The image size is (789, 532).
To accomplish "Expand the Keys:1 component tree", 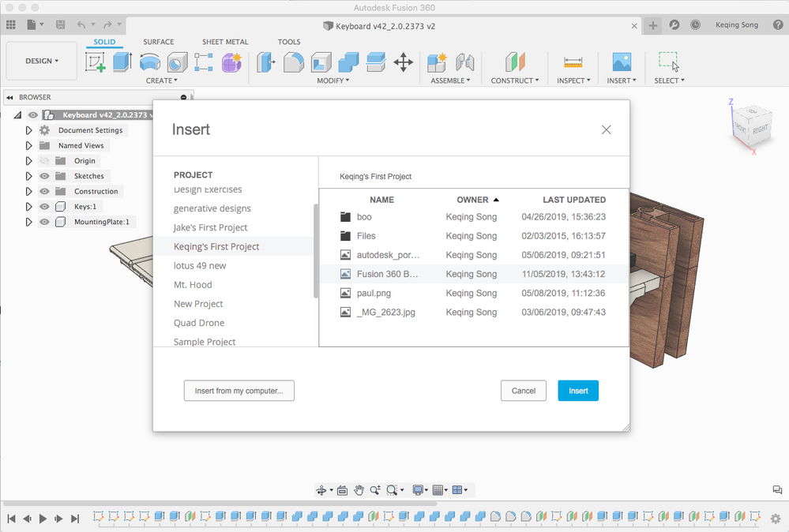I will coord(28,207).
